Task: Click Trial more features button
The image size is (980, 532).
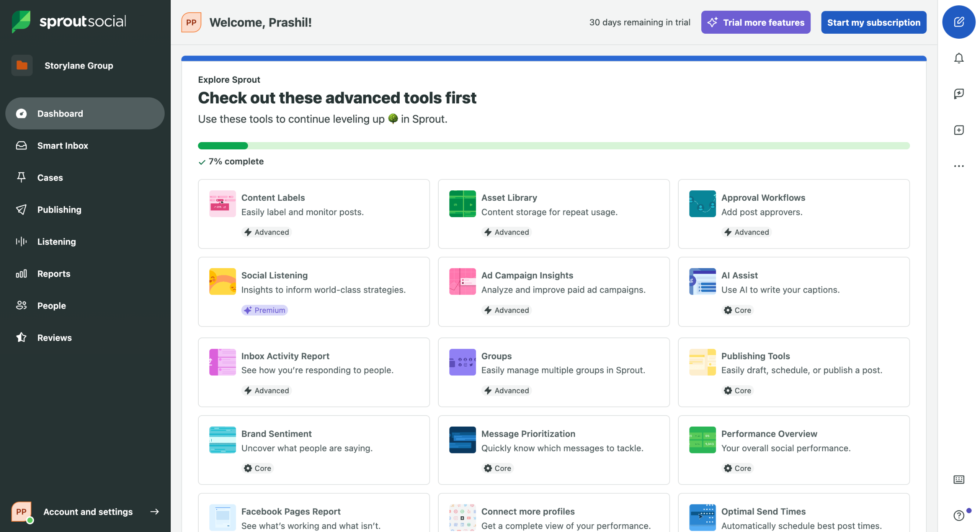Action: tap(755, 22)
